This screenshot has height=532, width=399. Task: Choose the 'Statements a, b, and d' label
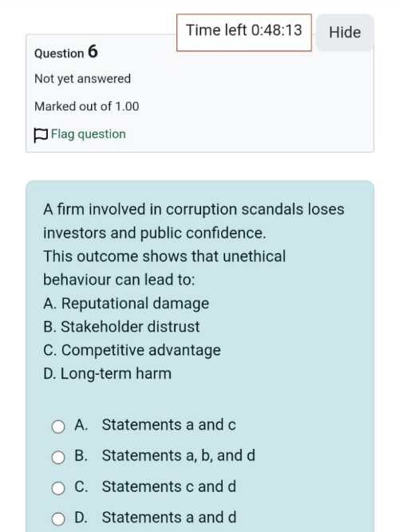point(178,455)
